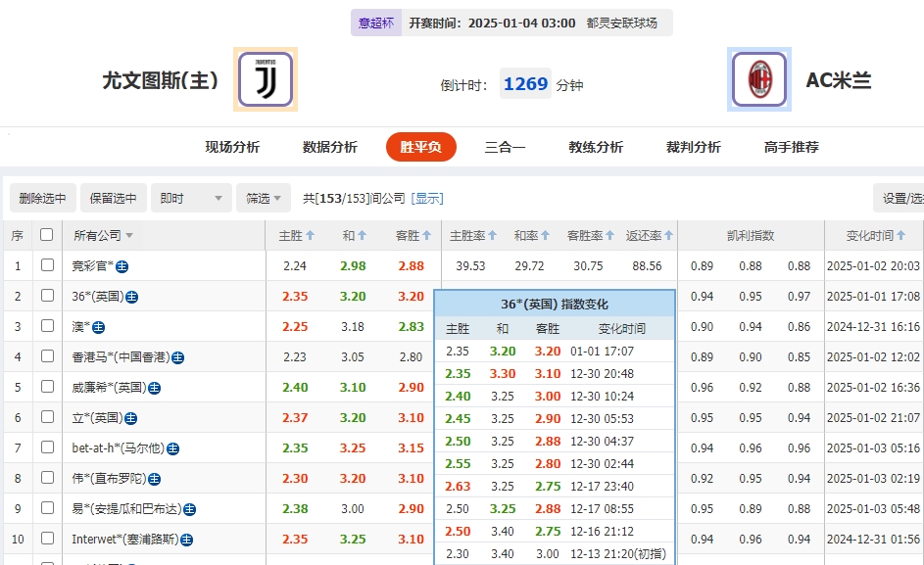
Task: Switch to the 数据分析 tab
Action: click(328, 145)
